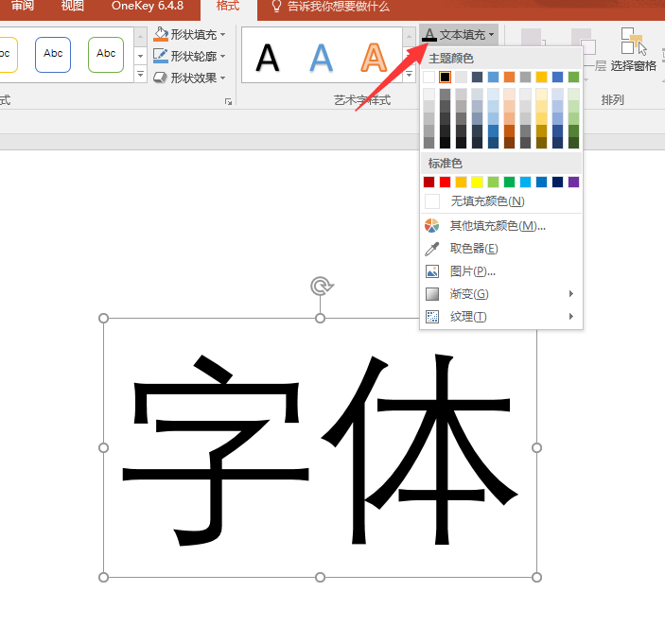Expand the 纹理 submenu arrow

pyautogui.click(x=571, y=316)
